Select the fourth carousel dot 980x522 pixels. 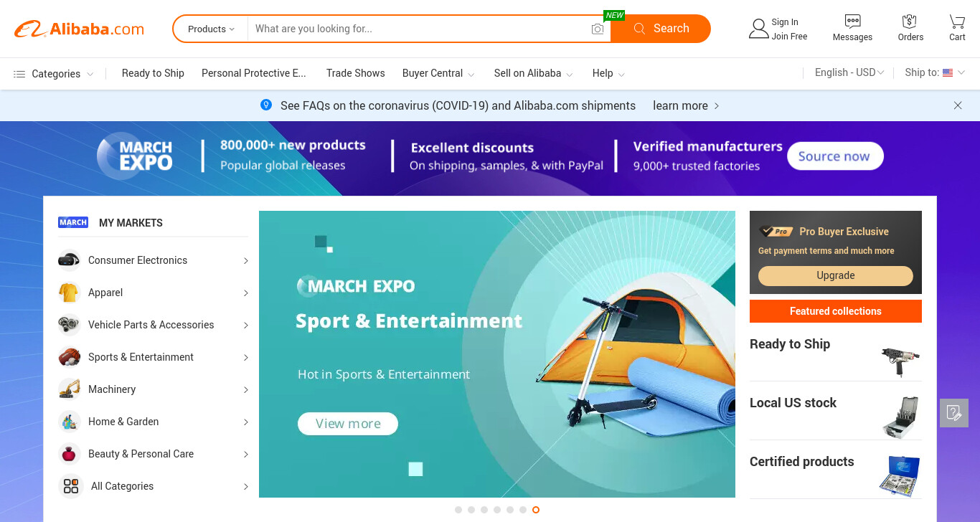[497, 510]
